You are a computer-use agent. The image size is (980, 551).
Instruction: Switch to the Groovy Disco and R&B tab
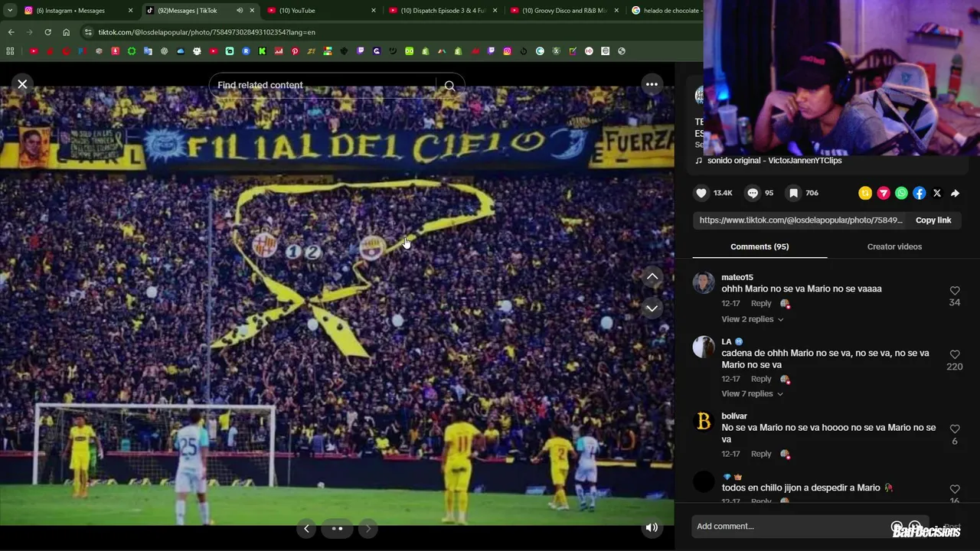[565, 11]
